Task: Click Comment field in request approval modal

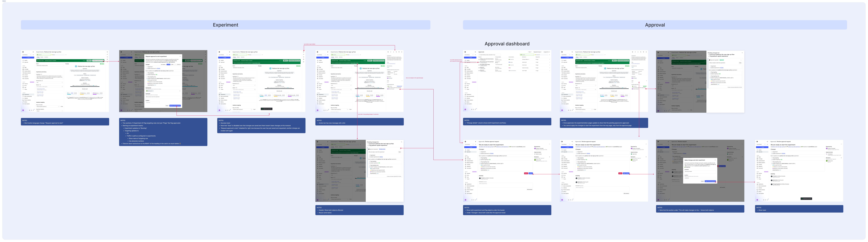Action: point(163,97)
